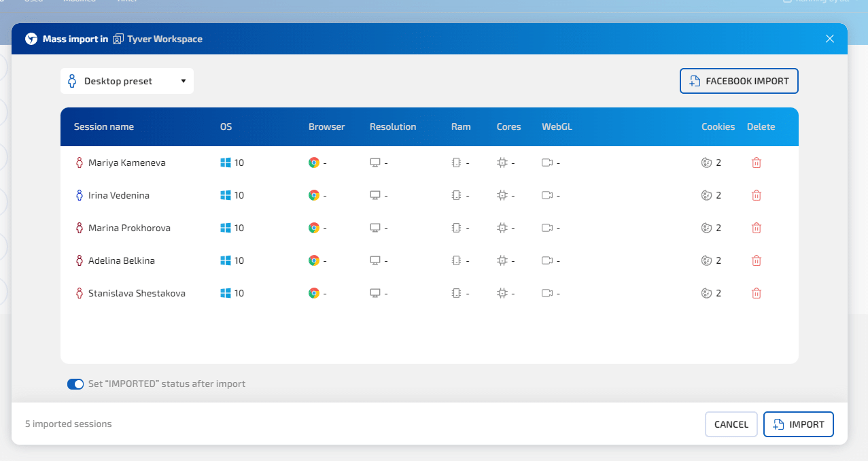The height and width of the screenshot is (461, 868).
Task: Select the Adelina Belkina session name
Action: coord(122,260)
